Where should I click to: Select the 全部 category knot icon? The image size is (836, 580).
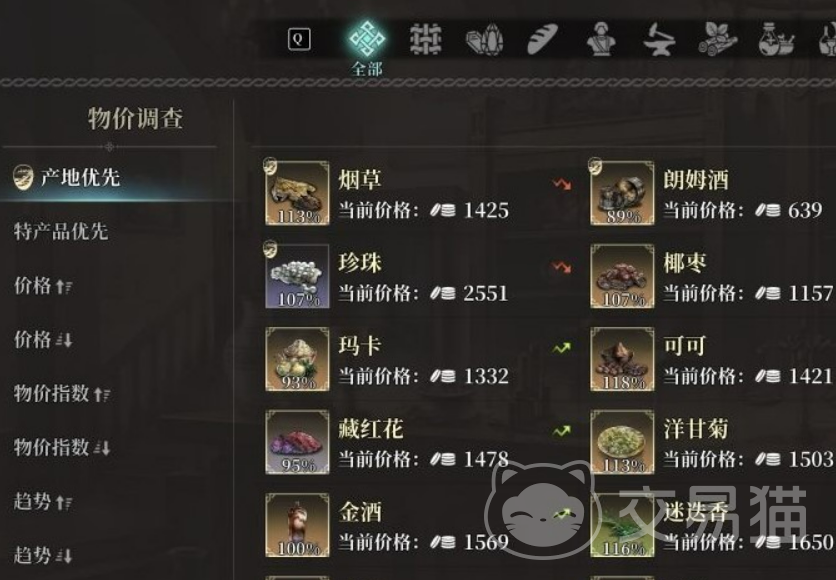367,38
